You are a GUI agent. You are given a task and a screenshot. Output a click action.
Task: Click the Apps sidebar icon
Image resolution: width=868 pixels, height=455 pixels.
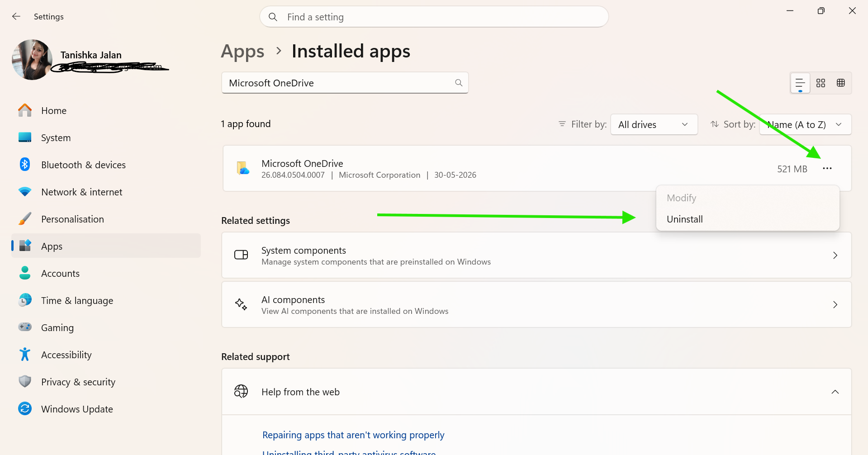pyautogui.click(x=25, y=246)
